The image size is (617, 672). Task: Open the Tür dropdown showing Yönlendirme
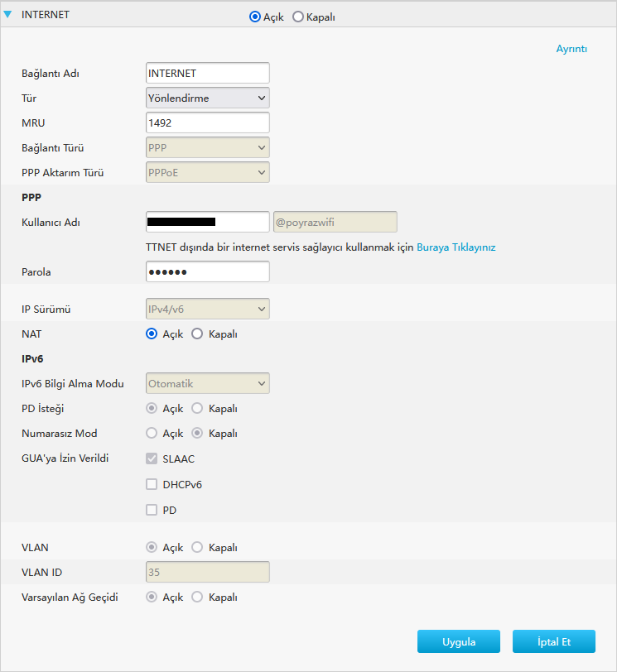pyautogui.click(x=208, y=98)
